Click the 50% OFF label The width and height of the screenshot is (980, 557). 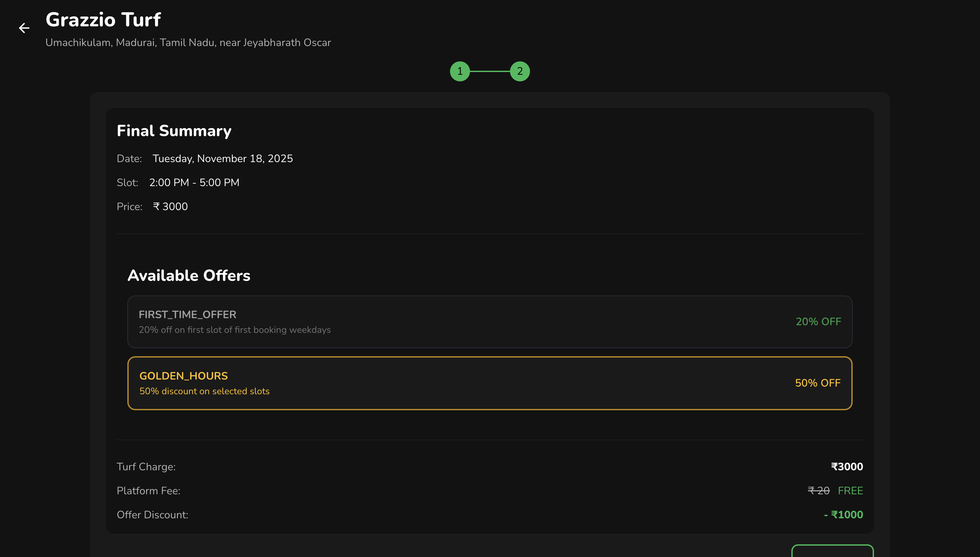(818, 383)
